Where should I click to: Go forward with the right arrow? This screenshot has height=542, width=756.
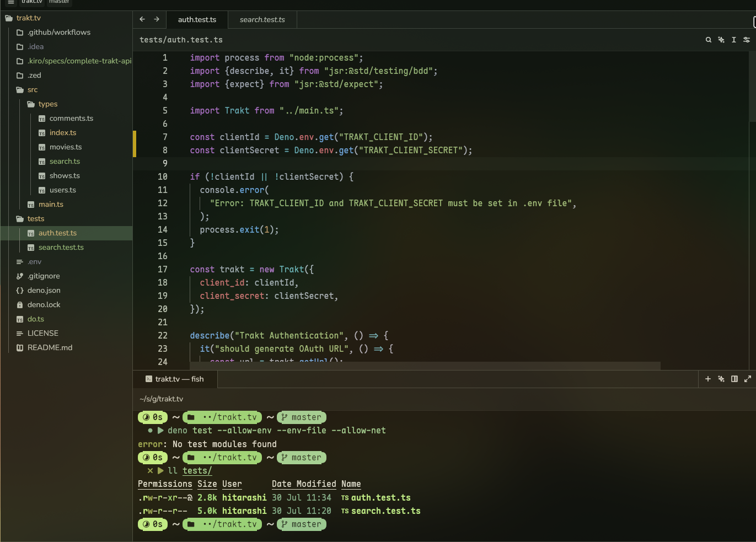click(x=157, y=19)
